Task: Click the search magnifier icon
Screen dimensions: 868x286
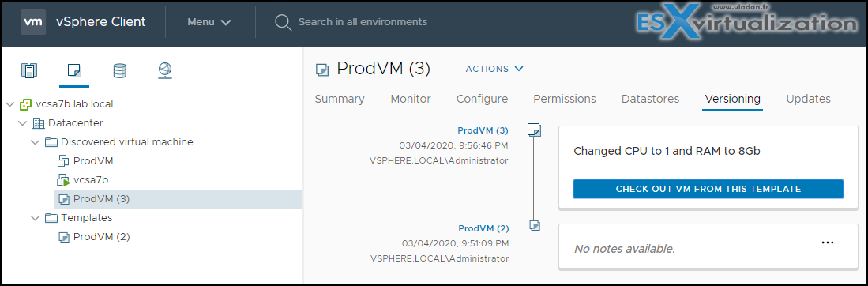Action: pos(283,22)
